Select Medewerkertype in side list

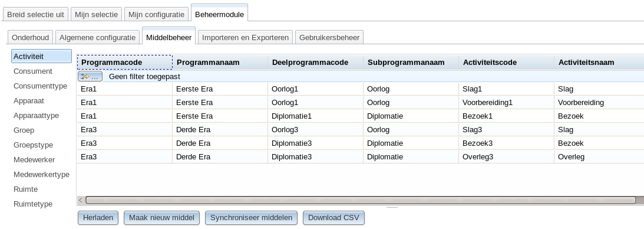(41, 175)
